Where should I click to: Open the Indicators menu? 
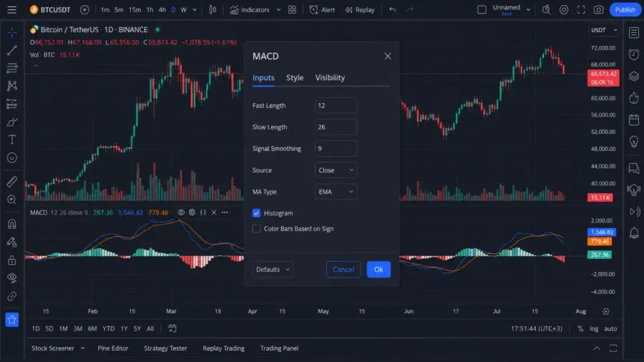tap(250, 9)
